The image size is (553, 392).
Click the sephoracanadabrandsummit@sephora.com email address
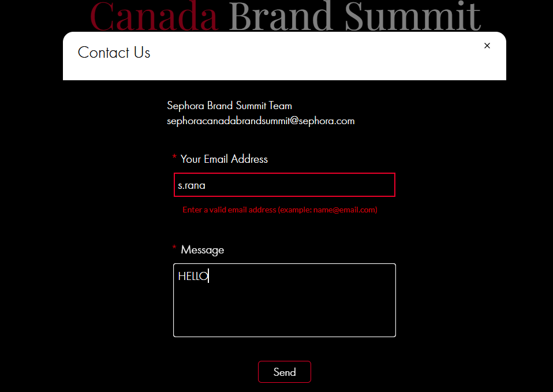(260, 121)
